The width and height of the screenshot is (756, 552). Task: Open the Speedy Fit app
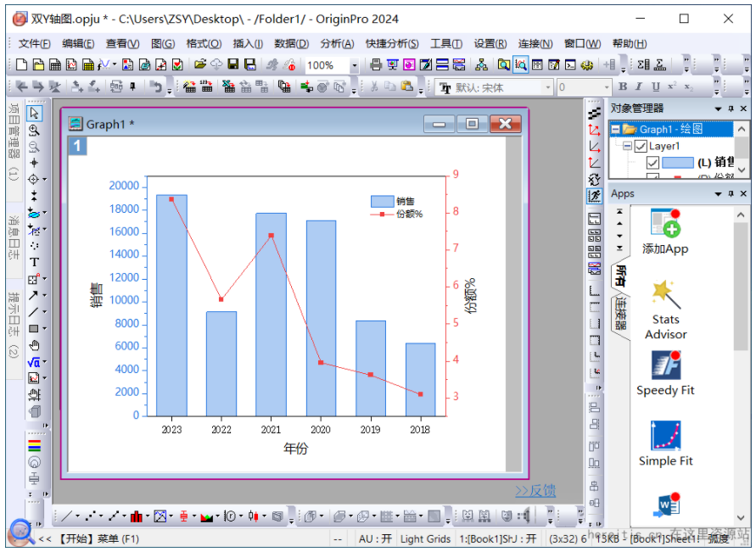click(x=665, y=373)
